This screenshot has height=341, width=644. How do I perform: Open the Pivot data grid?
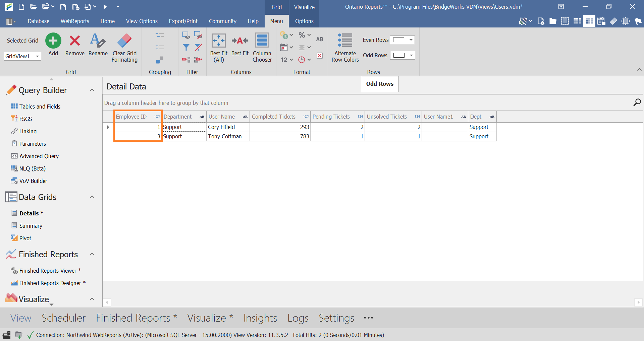point(25,238)
